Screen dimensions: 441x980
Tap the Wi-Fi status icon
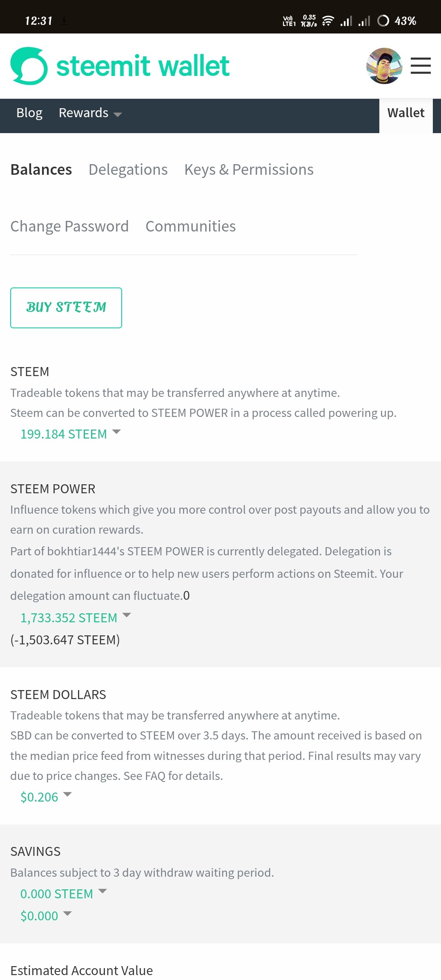coord(328,20)
